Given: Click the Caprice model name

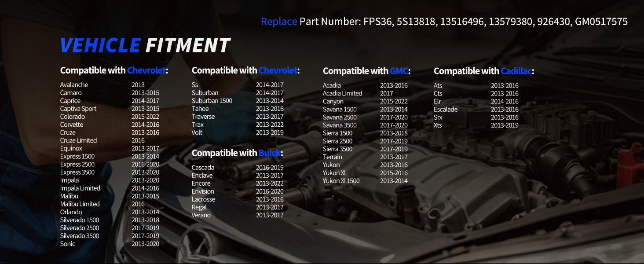Looking at the screenshot, I should click(70, 101).
